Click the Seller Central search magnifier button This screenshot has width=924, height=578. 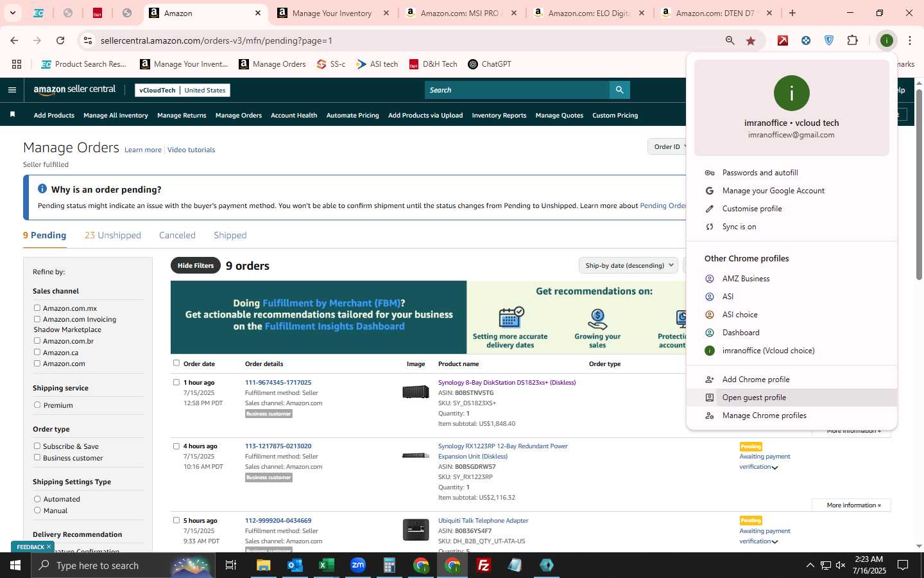pos(619,90)
